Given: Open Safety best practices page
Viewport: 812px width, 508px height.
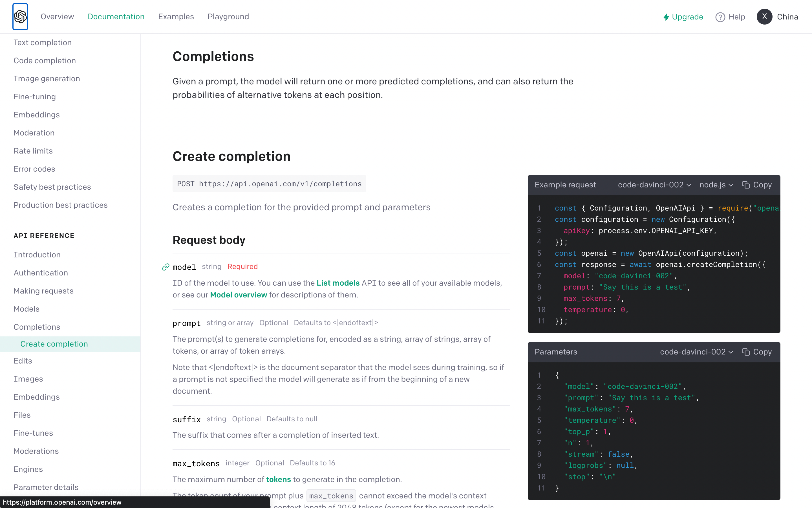Looking at the screenshot, I should [52, 187].
